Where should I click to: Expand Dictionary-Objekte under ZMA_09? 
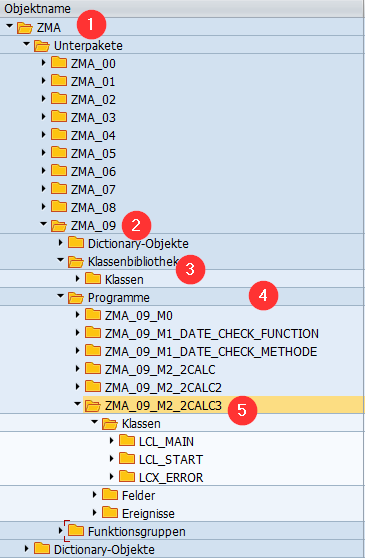click(x=60, y=242)
